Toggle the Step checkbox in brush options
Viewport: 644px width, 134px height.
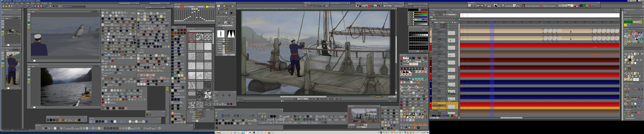pos(224,50)
